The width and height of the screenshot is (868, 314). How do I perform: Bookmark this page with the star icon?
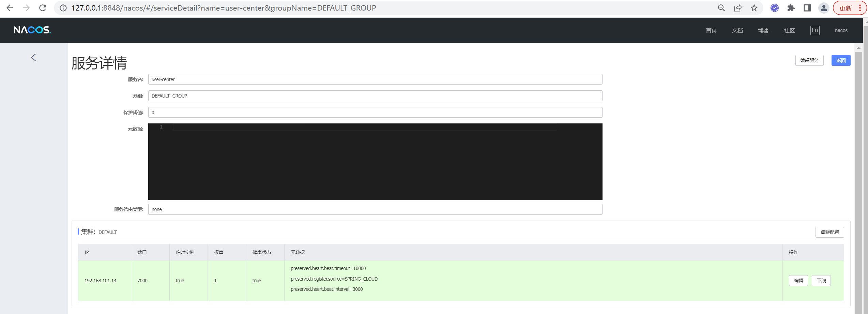[754, 8]
